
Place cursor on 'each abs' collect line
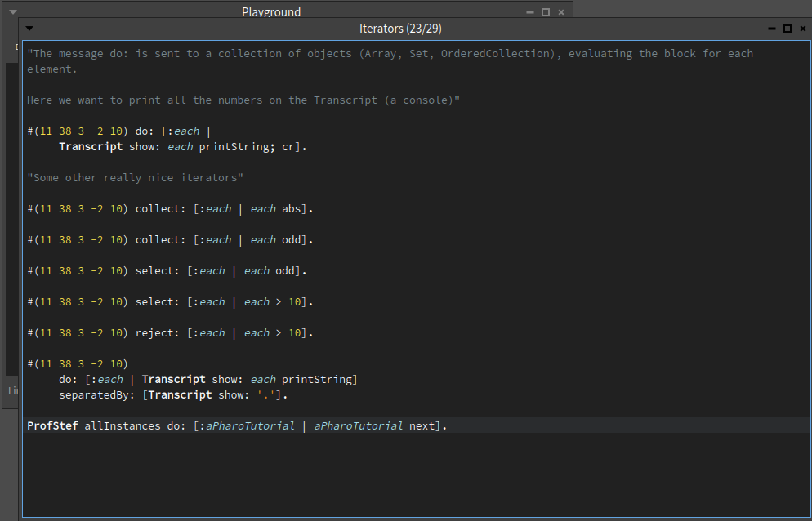(x=170, y=209)
